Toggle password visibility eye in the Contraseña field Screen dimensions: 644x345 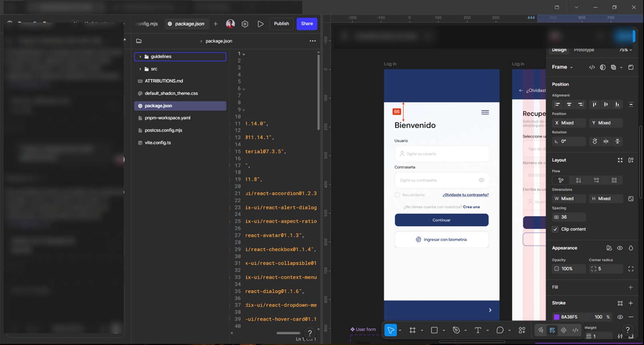pos(481,180)
